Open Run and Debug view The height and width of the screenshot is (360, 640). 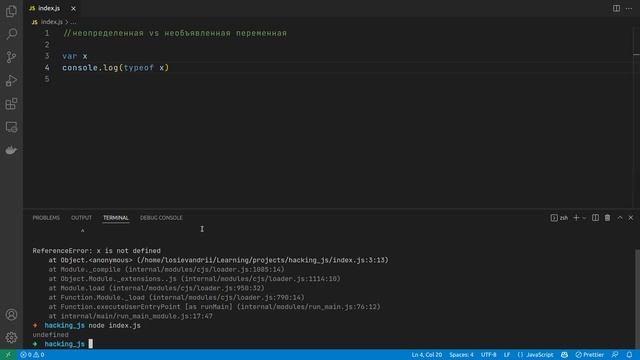pos(11,80)
